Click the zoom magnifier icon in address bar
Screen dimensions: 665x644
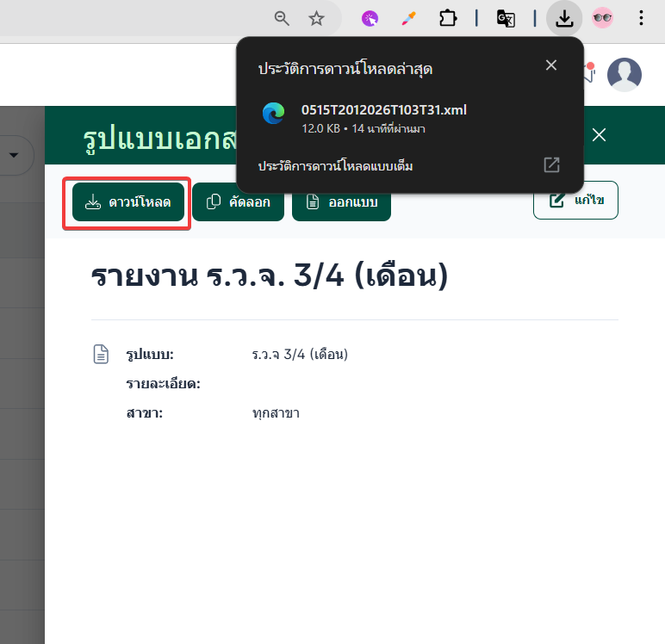[282, 19]
